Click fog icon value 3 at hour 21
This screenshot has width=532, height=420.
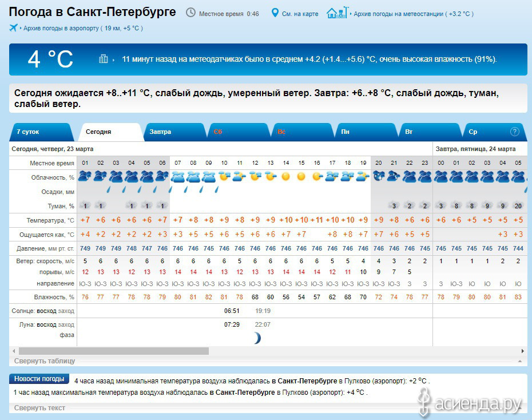click(x=394, y=206)
